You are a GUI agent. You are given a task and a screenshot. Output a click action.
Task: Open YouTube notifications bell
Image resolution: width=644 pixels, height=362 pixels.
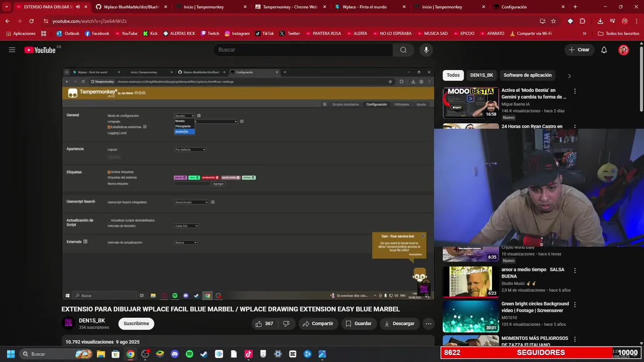(x=604, y=50)
